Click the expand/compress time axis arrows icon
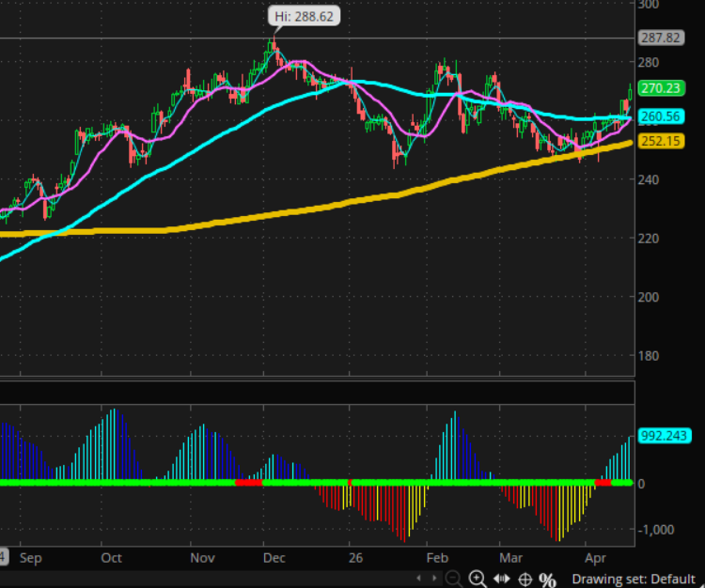705x588 pixels. (x=501, y=579)
